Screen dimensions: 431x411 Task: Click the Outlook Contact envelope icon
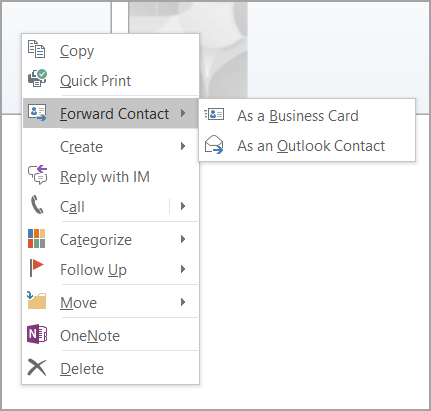point(214,144)
